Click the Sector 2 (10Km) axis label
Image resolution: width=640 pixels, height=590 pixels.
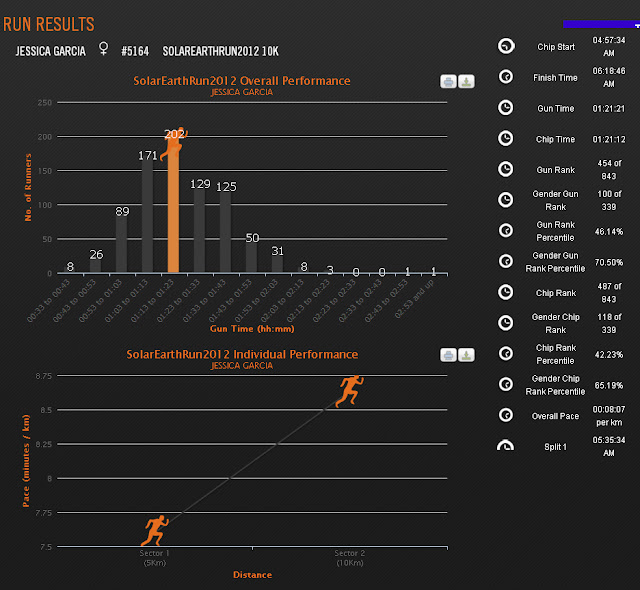(x=350, y=558)
